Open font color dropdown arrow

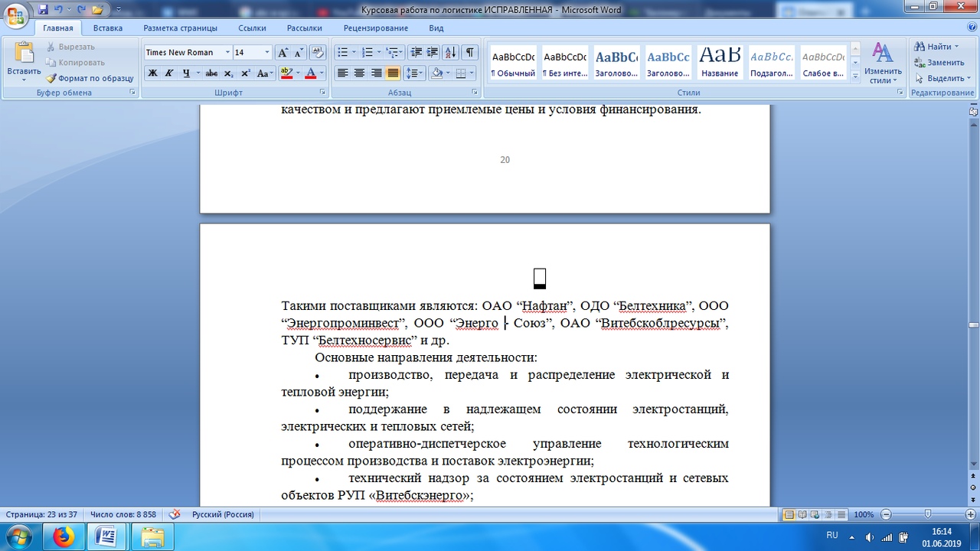322,73
